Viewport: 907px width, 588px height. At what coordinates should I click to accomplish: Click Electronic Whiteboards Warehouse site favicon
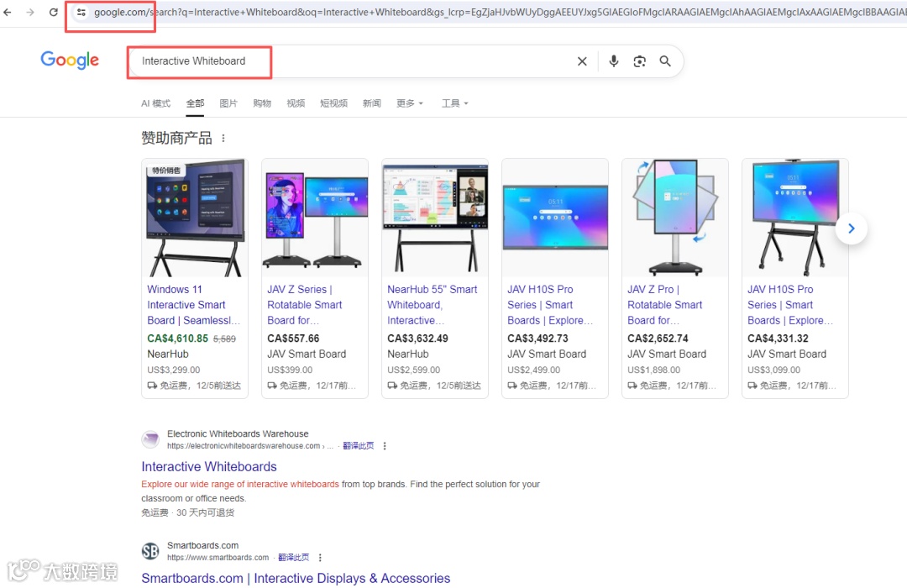coord(150,439)
